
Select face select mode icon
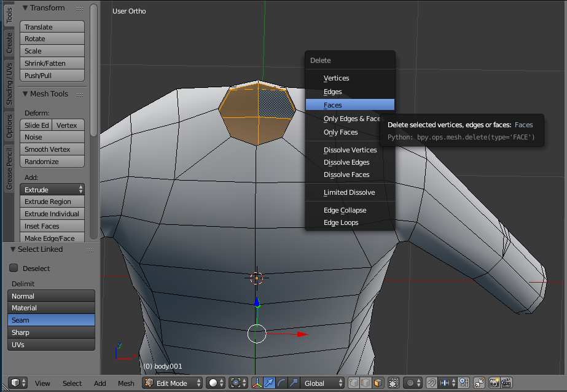pos(378,383)
